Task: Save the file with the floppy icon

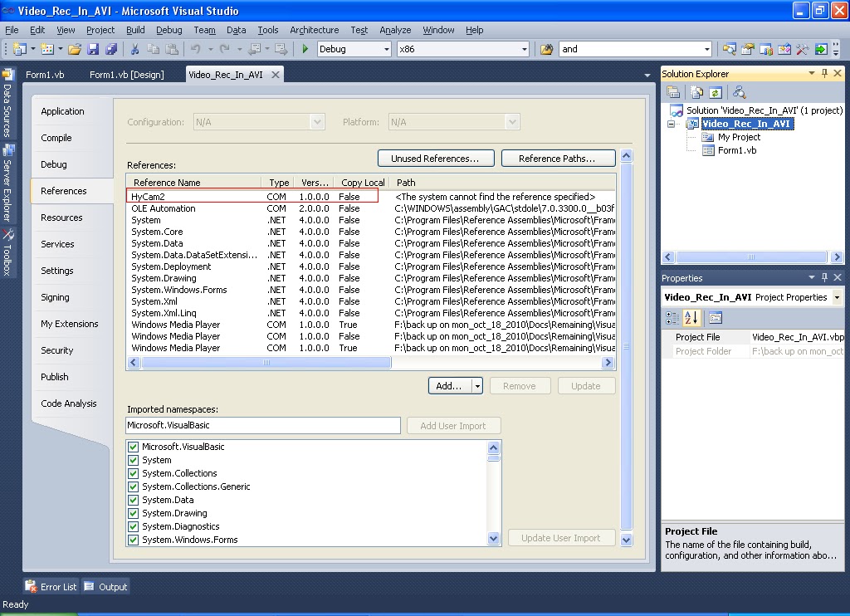Action: point(93,49)
